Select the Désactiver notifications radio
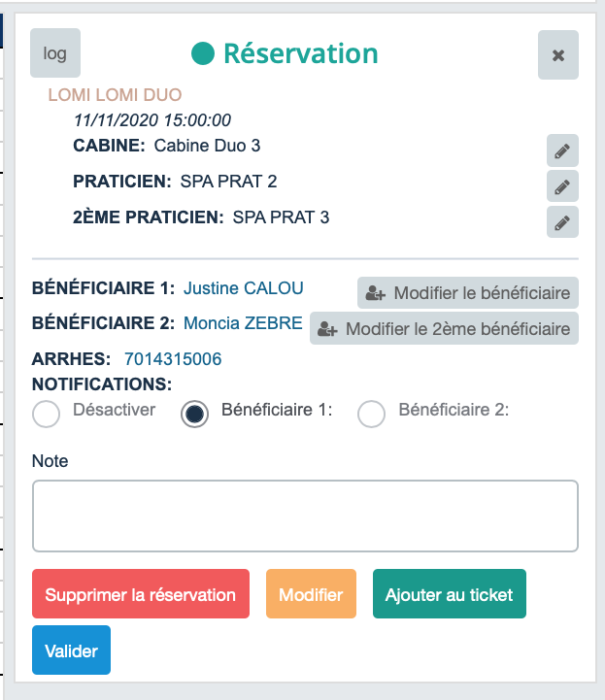This screenshot has height=700, width=605. tap(47, 415)
